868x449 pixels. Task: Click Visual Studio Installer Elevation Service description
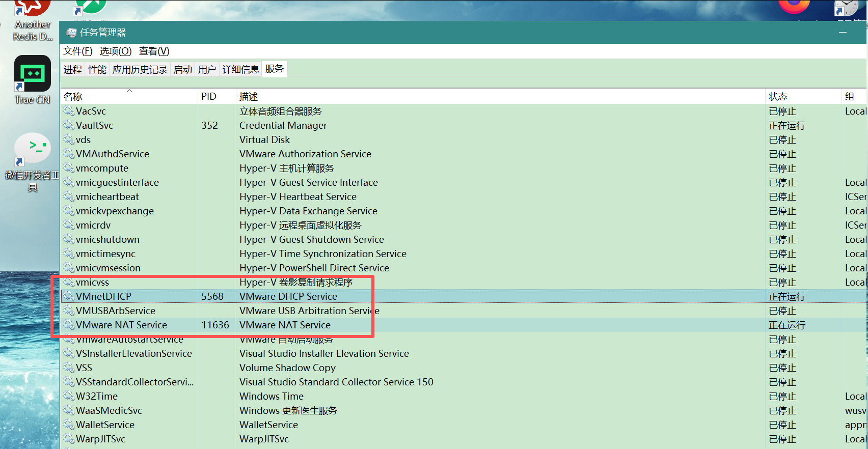[324, 353]
